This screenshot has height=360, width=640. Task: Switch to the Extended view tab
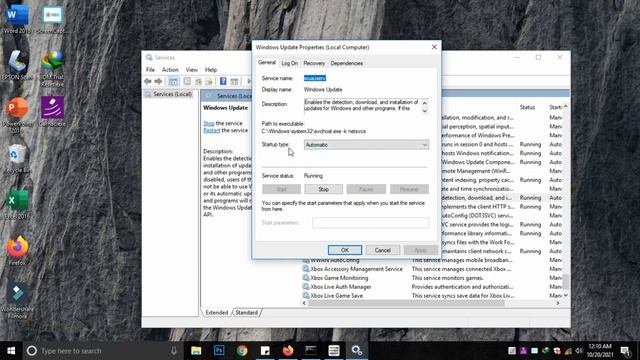[216, 313]
